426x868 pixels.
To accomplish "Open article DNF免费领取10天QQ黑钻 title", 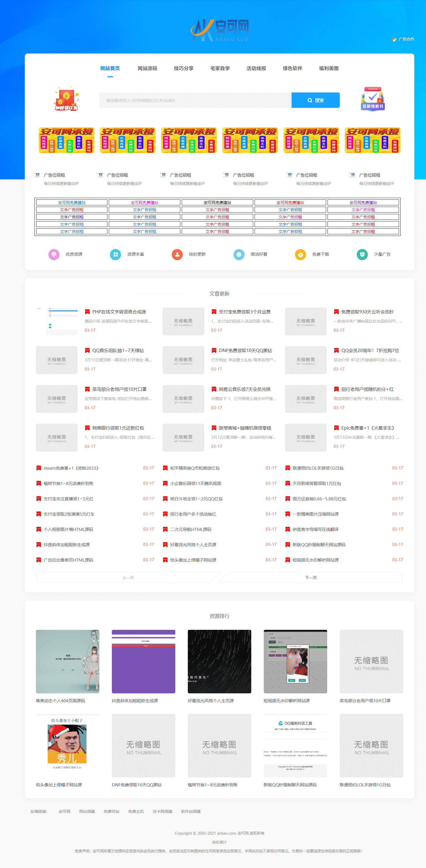I will (245, 351).
